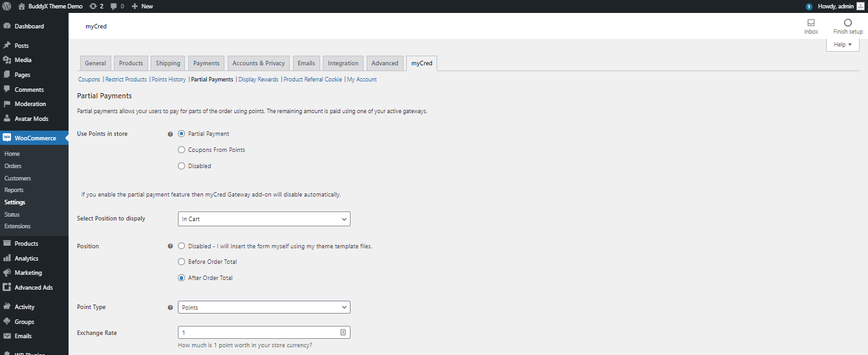Click the notification badge showing 1

pyautogui.click(x=808, y=6)
